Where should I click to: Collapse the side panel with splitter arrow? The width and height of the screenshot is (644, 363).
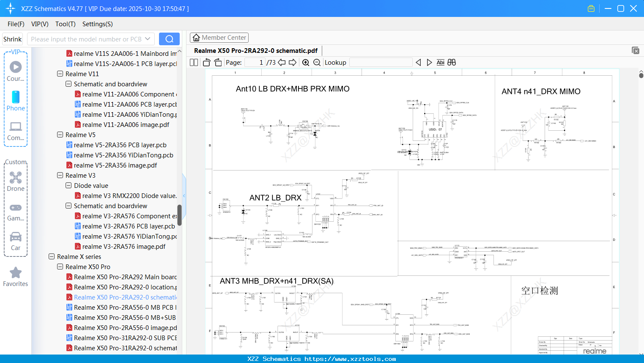point(184,195)
